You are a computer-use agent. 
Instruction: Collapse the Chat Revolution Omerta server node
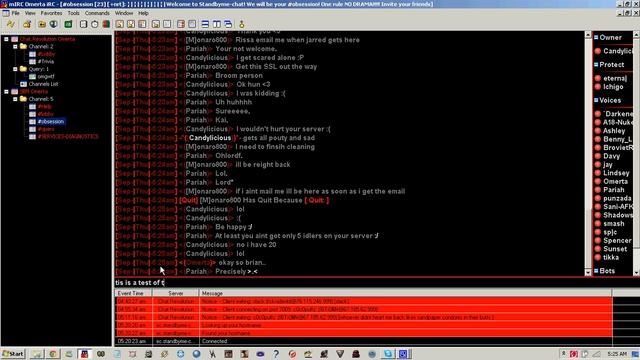click(6, 39)
